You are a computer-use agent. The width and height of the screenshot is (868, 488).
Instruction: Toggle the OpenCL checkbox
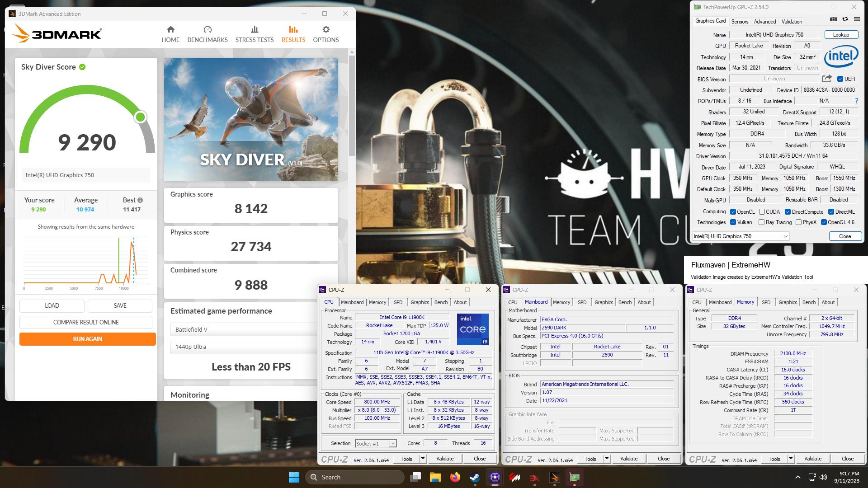[x=733, y=211]
